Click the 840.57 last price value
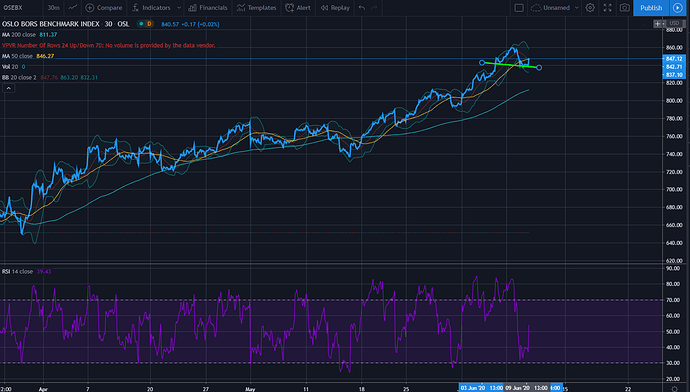This screenshot has height=392, width=690. tap(170, 24)
